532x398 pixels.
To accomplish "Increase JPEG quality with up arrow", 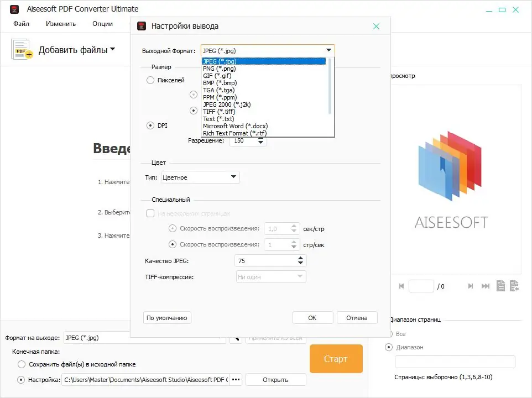I will click(300, 258).
